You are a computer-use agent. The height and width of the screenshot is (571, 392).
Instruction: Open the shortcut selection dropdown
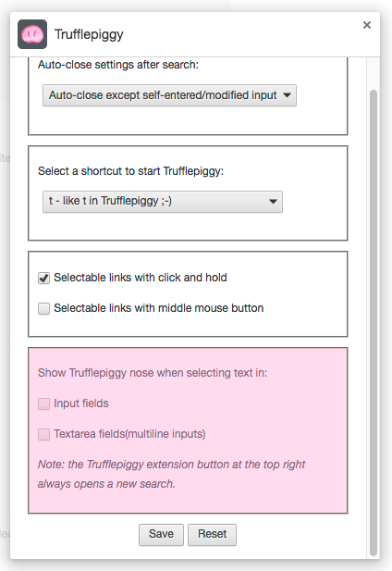[x=163, y=202]
